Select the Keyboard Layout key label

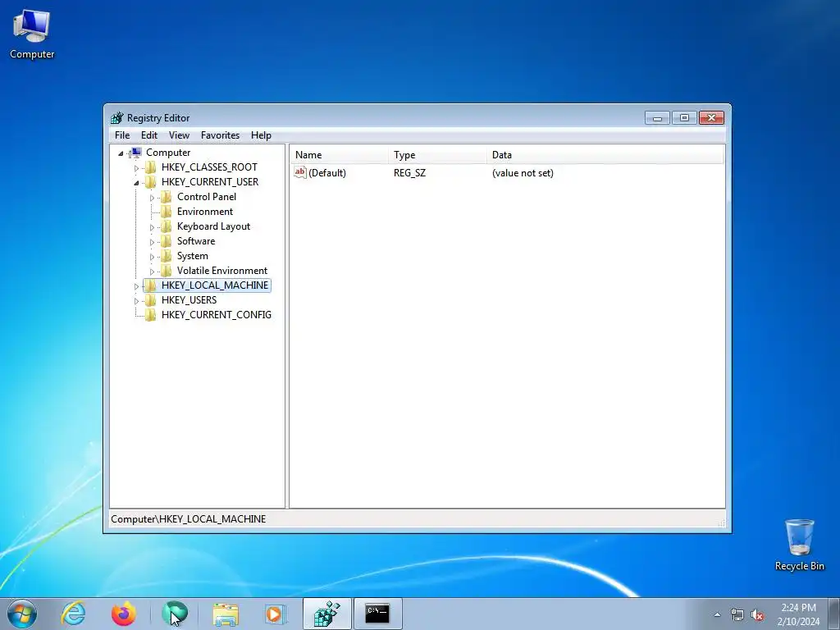tap(214, 226)
